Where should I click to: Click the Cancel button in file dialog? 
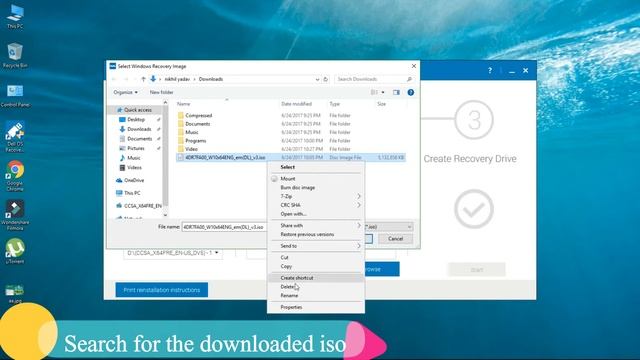coord(395,239)
